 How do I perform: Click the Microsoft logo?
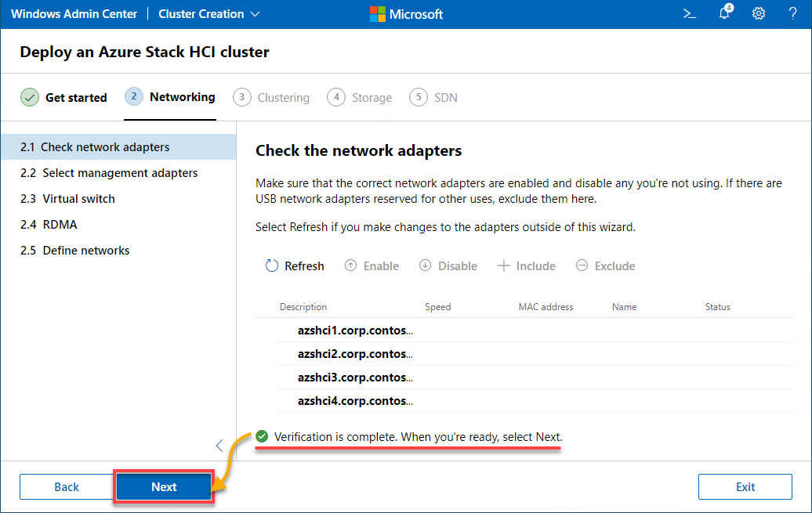407,14
